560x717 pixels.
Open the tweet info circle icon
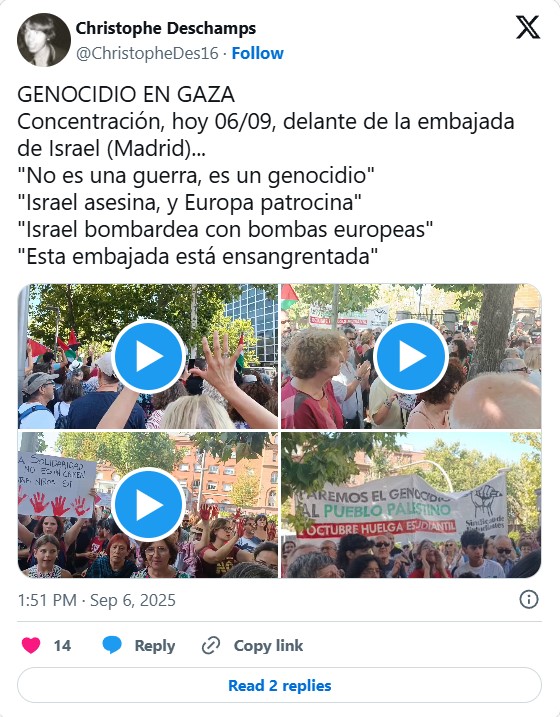coord(529,599)
